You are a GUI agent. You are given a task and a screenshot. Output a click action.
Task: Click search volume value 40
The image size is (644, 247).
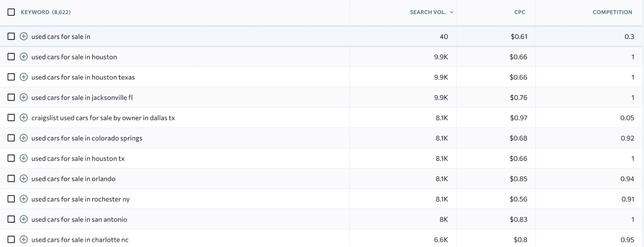(x=444, y=37)
